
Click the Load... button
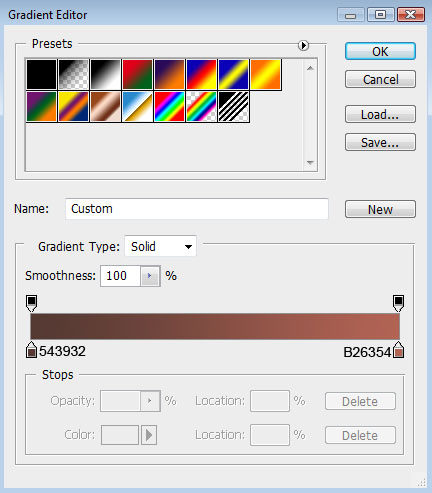pyautogui.click(x=380, y=114)
